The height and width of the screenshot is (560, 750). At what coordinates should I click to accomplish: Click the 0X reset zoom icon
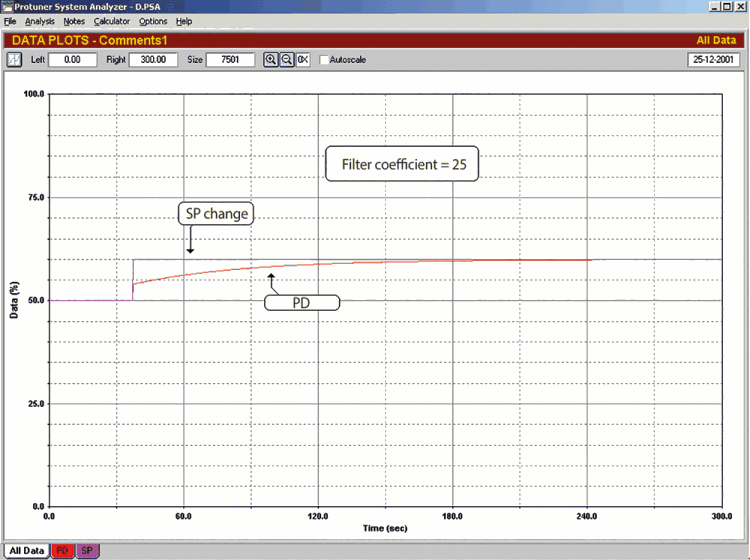click(x=302, y=60)
